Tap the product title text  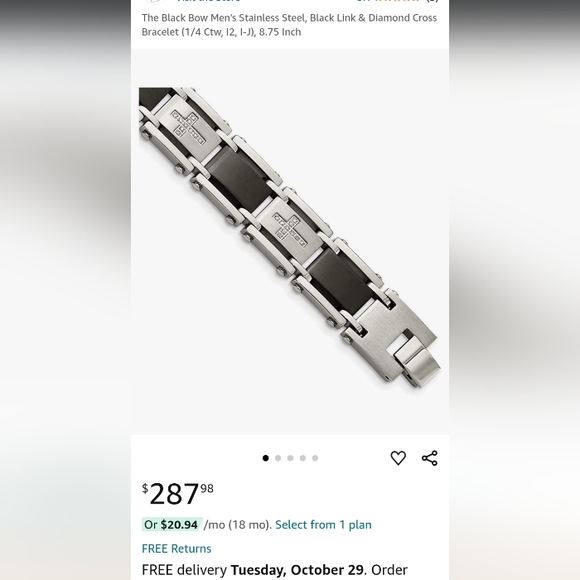pos(289,25)
